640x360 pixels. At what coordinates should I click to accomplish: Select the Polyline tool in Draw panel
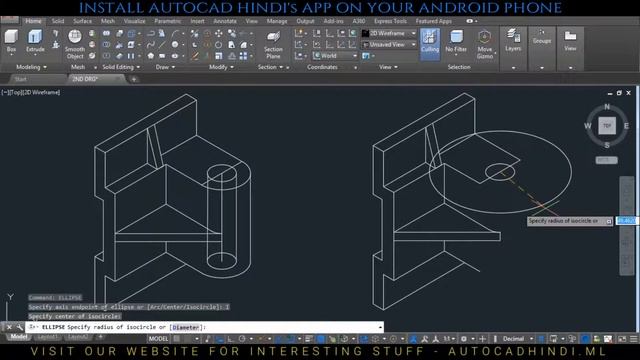(151, 33)
